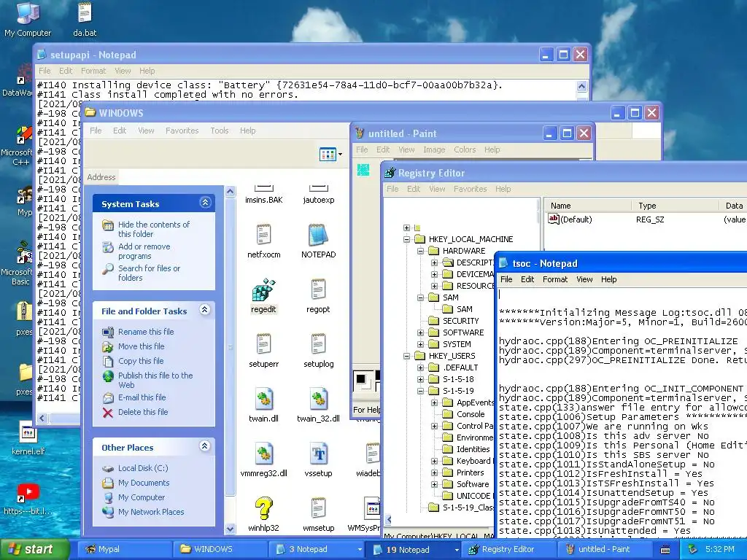Click the black foreground color box in Paint
The height and width of the screenshot is (560, 747).
[x=361, y=378]
